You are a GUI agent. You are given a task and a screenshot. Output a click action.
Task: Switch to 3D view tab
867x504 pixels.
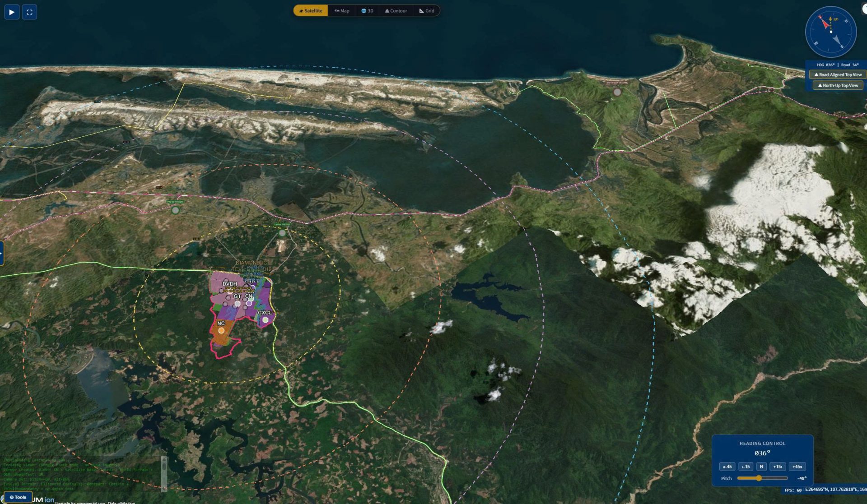pyautogui.click(x=368, y=11)
